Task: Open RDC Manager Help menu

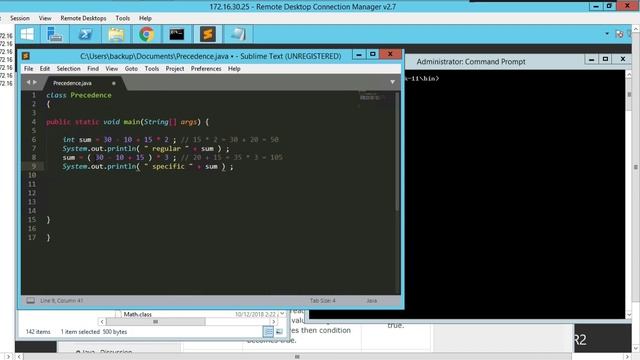Action: 145,18
